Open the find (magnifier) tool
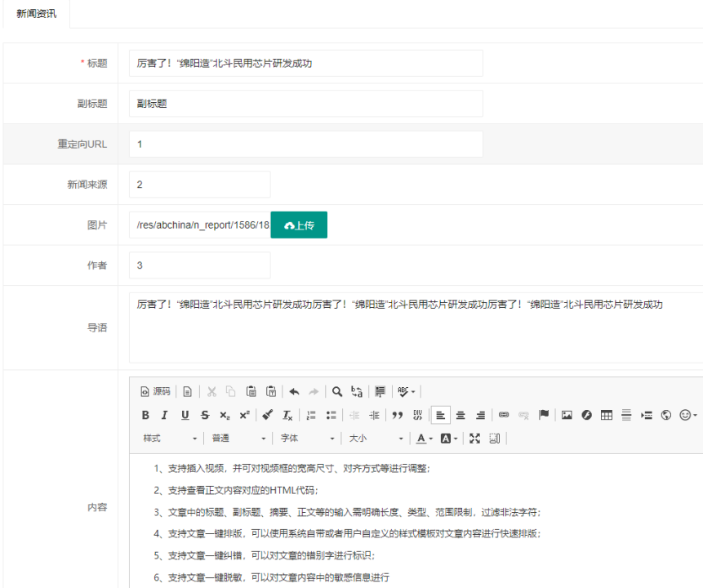The image size is (703, 588). (x=336, y=391)
